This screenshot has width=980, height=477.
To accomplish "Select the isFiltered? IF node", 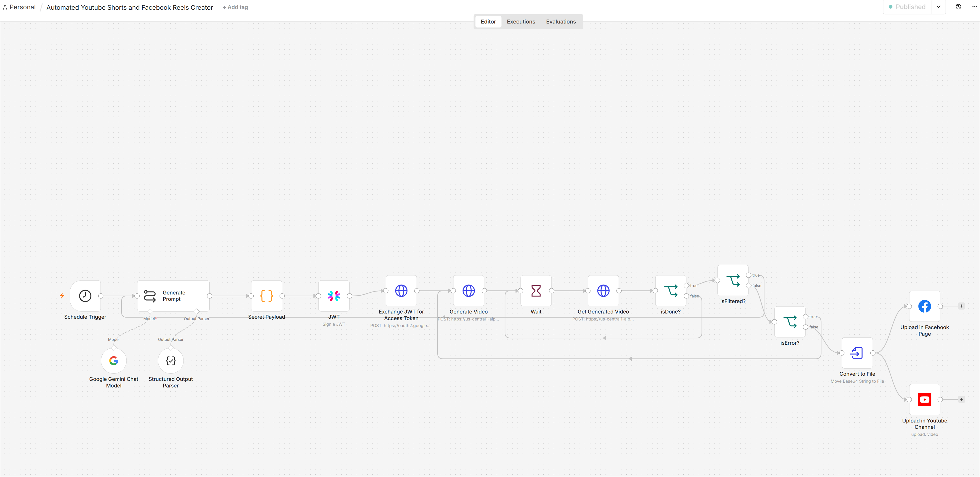I will [x=733, y=280].
